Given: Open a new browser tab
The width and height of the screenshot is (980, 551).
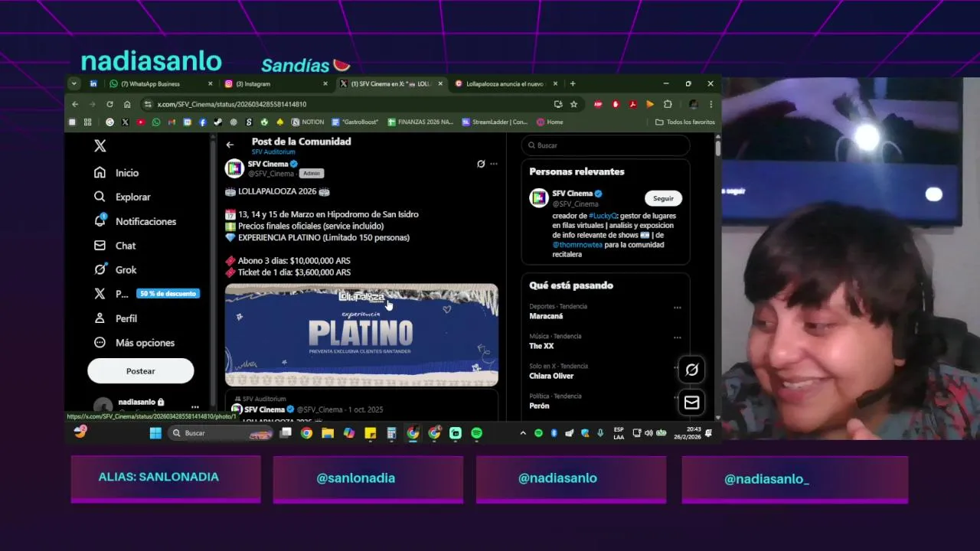Looking at the screenshot, I should click(573, 83).
